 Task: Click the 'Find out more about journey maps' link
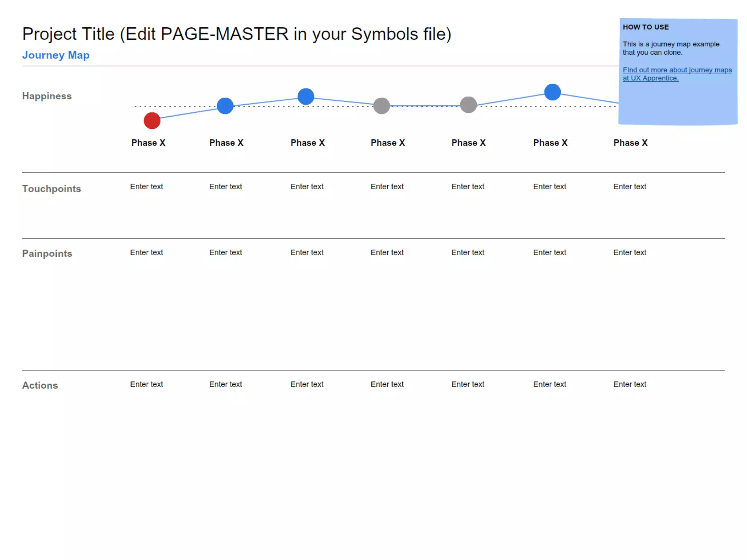(677, 70)
